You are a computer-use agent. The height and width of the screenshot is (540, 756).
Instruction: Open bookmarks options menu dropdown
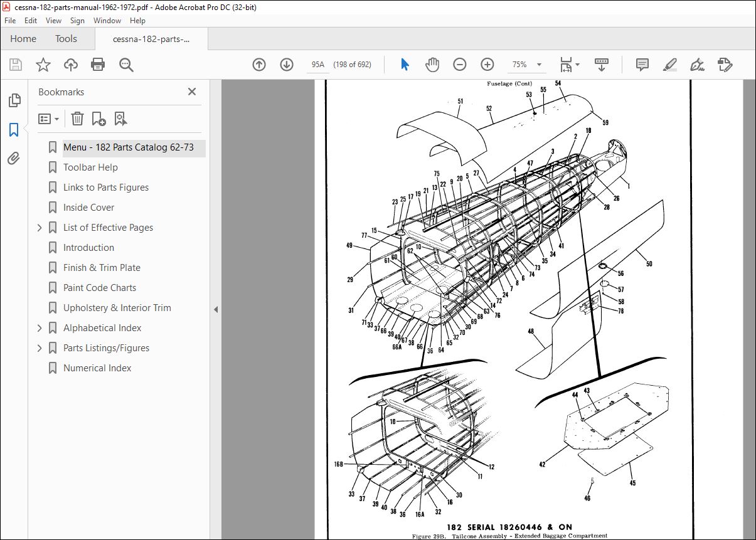click(x=49, y=119)
